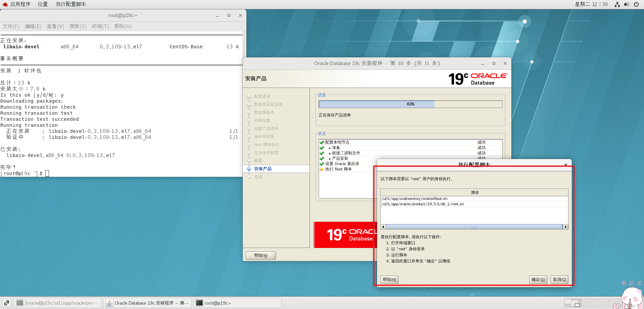Click 确定(O) to continue installation
The image size is (644, 309).
click(x=538, y=279)
